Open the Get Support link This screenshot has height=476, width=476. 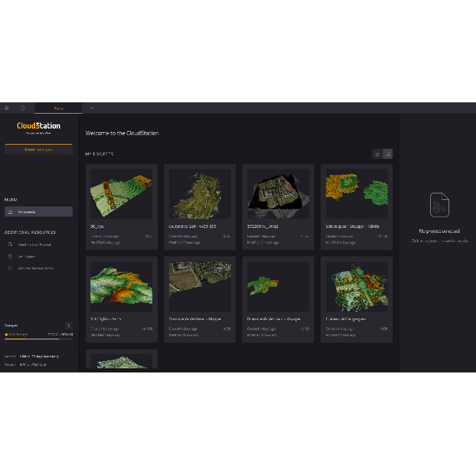coord(31,256)
